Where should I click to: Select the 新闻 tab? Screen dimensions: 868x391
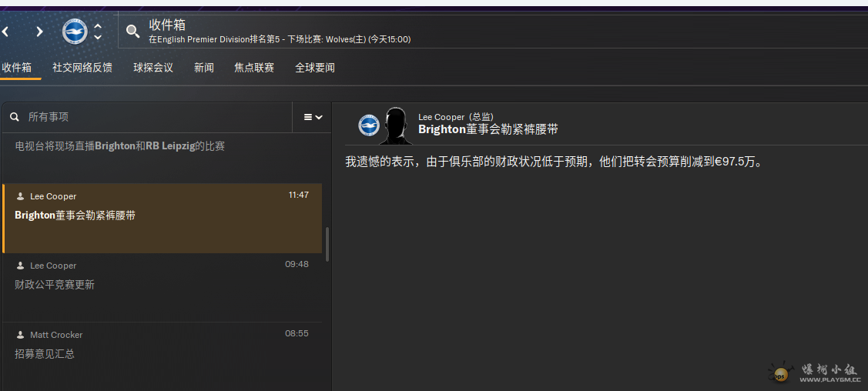pos(204,68)
